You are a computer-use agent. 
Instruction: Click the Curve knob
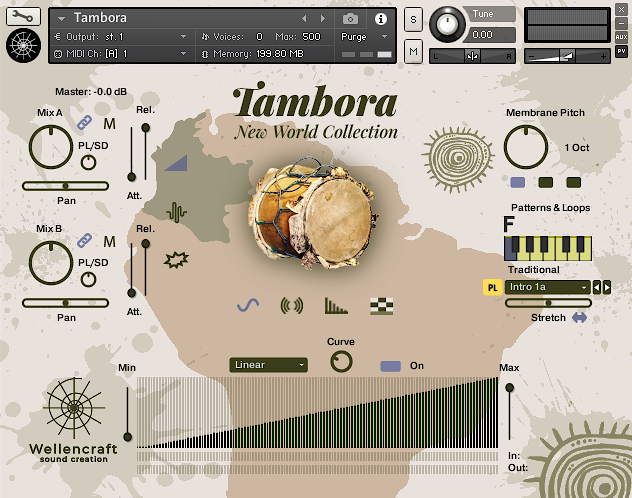point(341,361)
